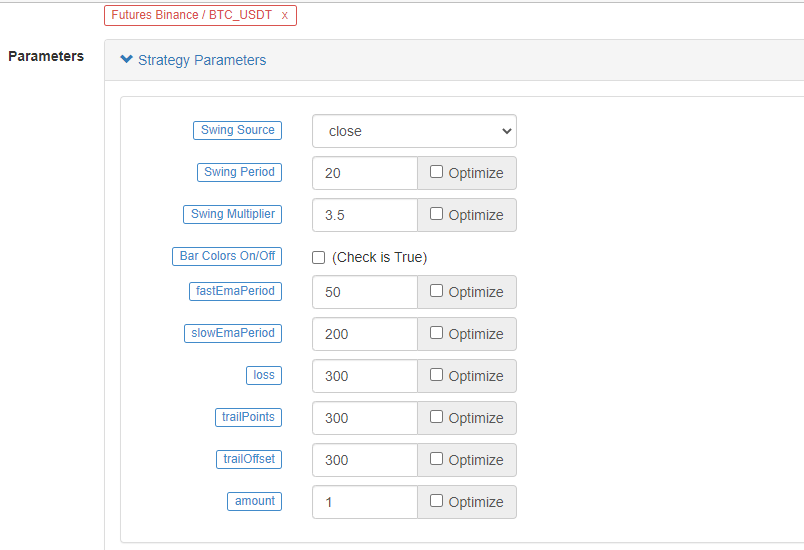Click the amount input field
The width and height of the screenshot is (804, 550).
click(x=365, y=502)
